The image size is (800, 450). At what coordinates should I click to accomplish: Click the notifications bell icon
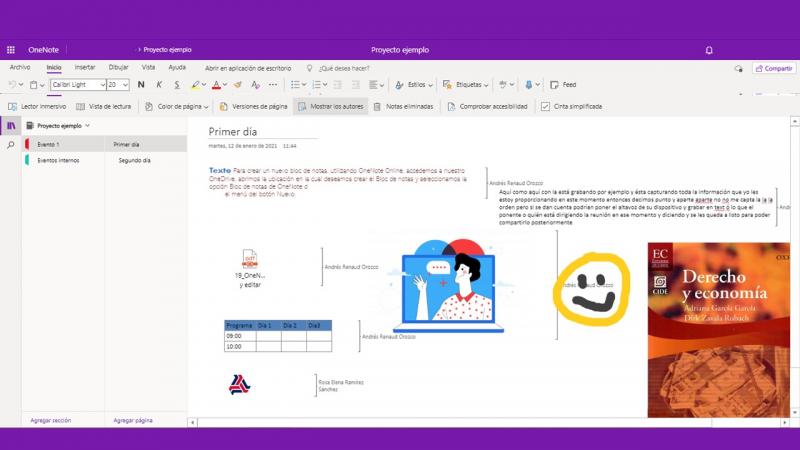pyautogui.click(x=709, y=49)
